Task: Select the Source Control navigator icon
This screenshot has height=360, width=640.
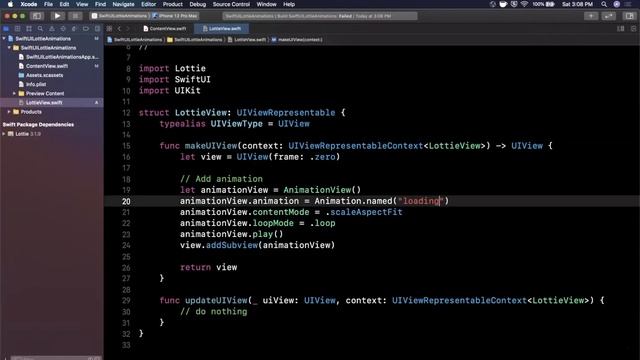Action: [18, 29]
